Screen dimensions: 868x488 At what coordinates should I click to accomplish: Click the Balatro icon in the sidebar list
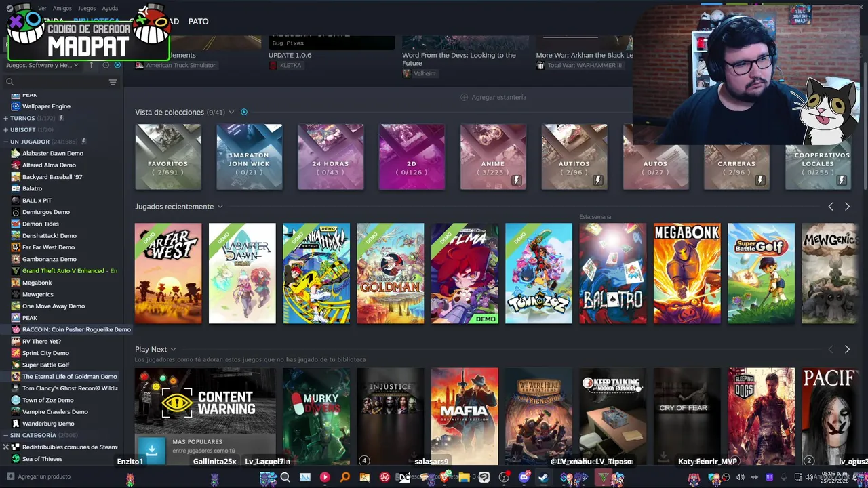(16, 188)
